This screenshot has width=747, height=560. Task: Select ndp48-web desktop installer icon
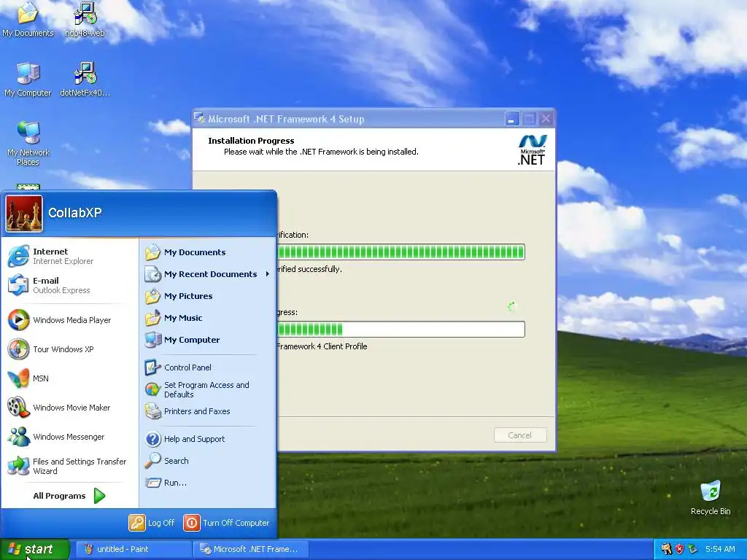[85, 20]
